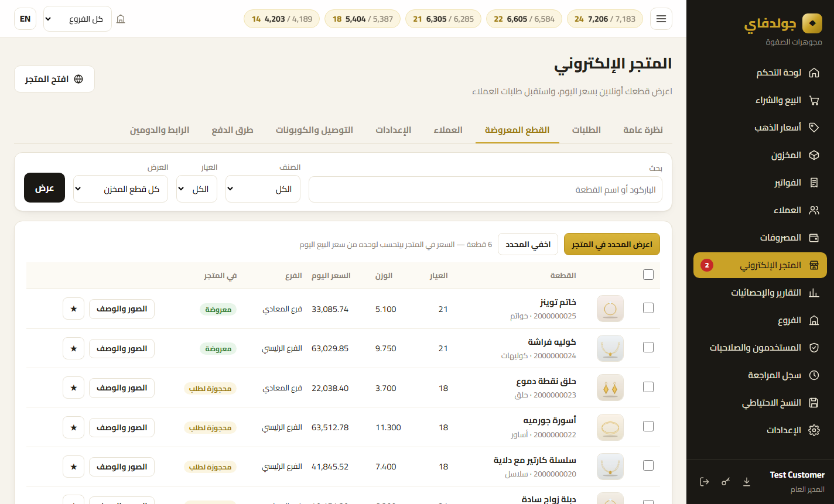Open the العرض display filter dropdown

(121, 189)
